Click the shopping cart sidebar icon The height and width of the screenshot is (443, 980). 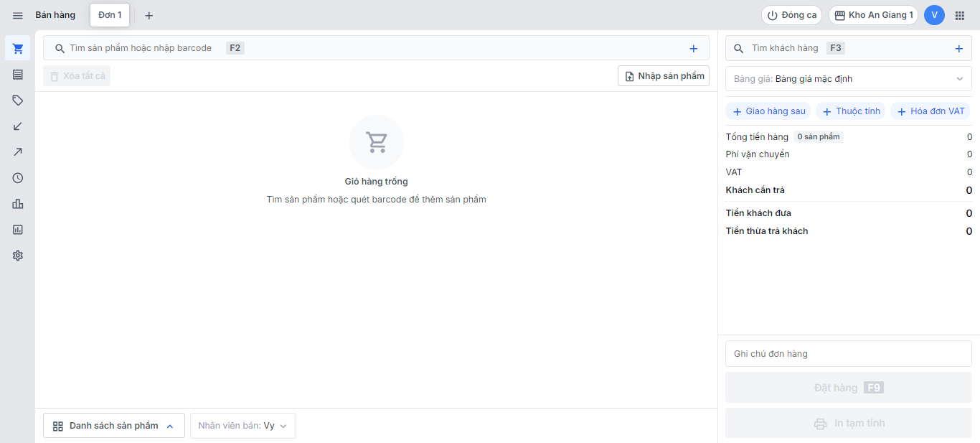tap(18, 49)
